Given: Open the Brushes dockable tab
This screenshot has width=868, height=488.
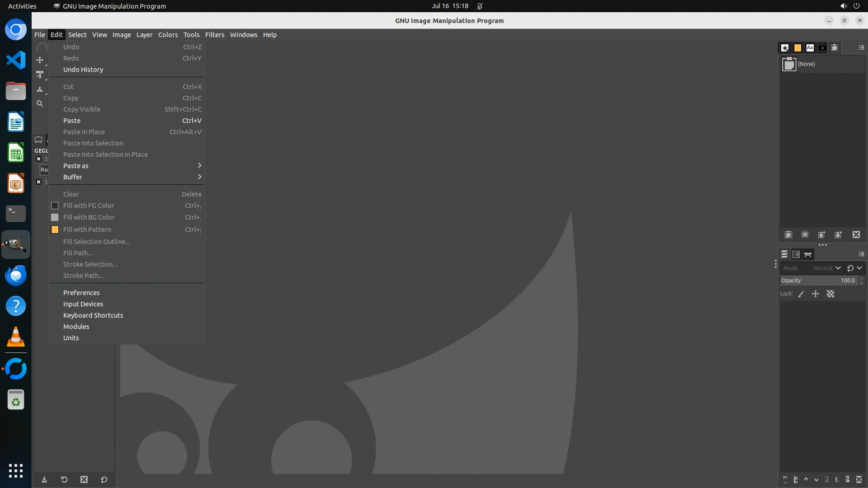Looking at the screenshot, I should (x=785, y=48).
